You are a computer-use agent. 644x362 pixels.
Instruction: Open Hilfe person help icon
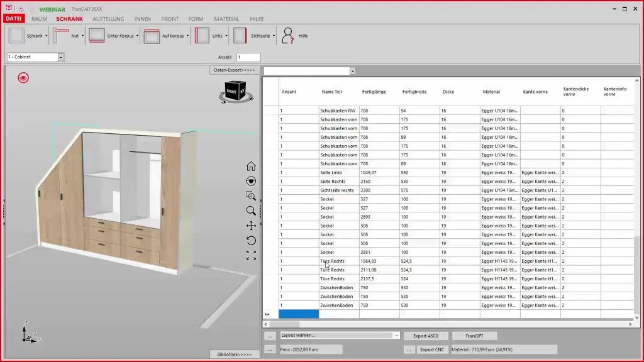point(287,36)
